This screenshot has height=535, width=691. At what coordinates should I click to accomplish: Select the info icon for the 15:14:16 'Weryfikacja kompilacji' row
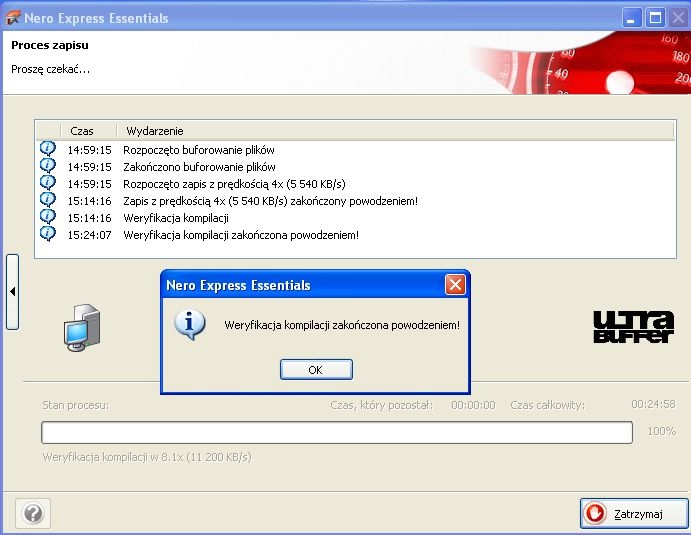pyautogui.click(x=48, y=217)
